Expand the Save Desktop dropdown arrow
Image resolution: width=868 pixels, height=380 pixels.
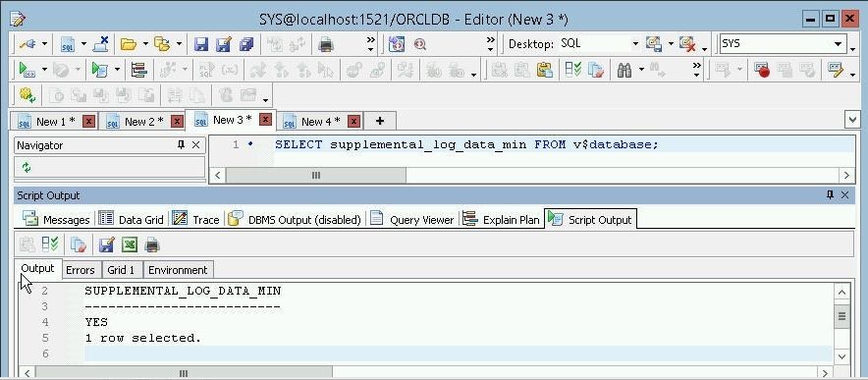tap(671, 44)
